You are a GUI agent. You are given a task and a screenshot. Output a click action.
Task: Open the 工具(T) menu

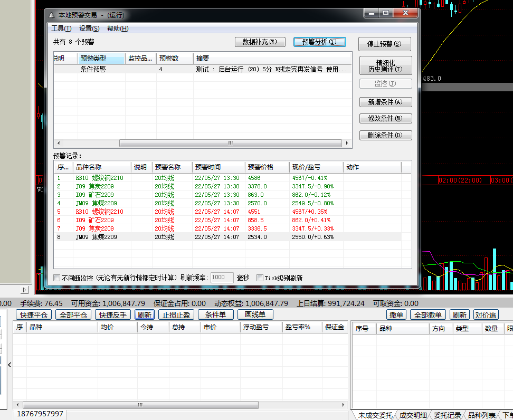61,28
